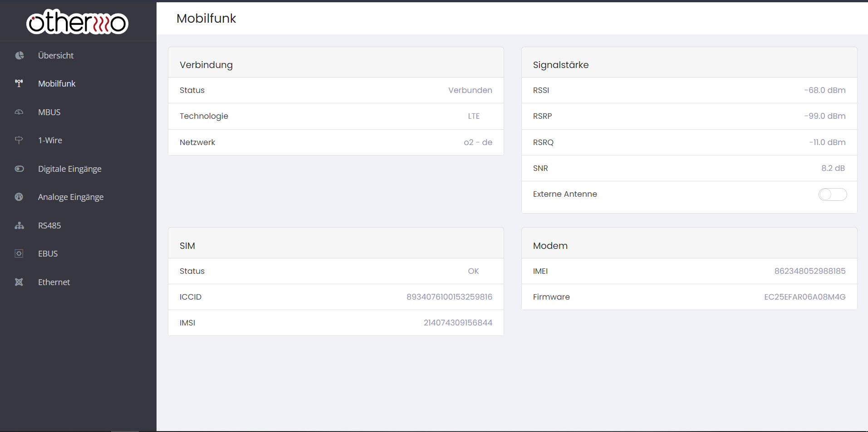Click the Modem card header
868x432 pixels.
click(689, 243)
